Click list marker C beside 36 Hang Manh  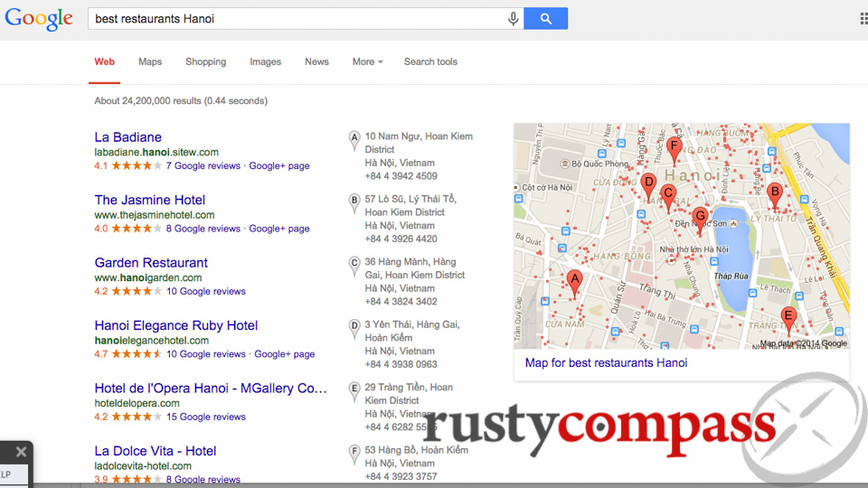(354, 266)
